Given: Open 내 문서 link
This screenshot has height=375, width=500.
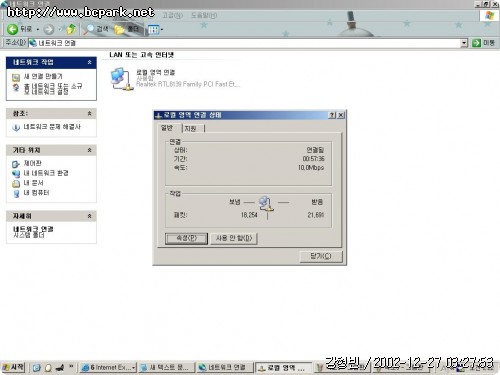Looking at the screenshot, I should tap(33, 183).
